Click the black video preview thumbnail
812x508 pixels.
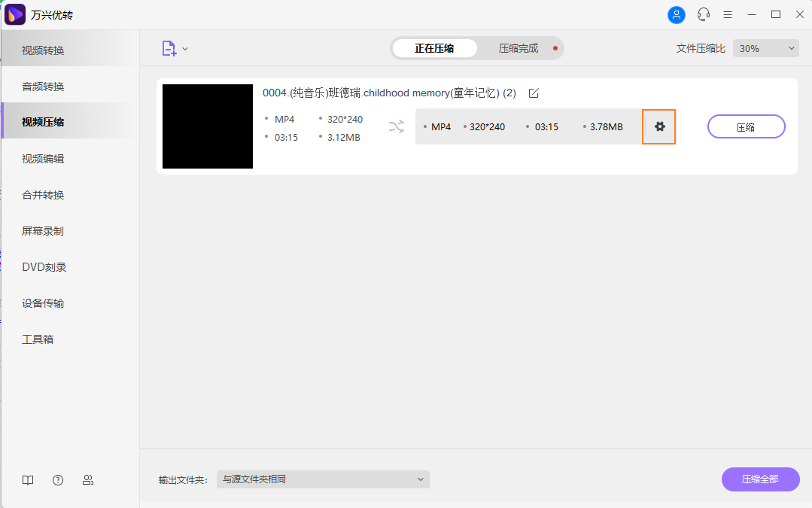[208, 126]
